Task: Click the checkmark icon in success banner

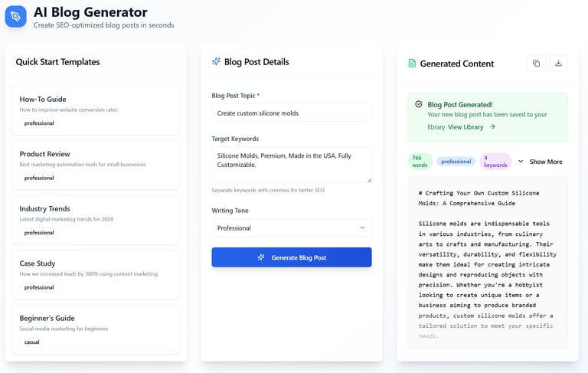Action: point(418,104)
